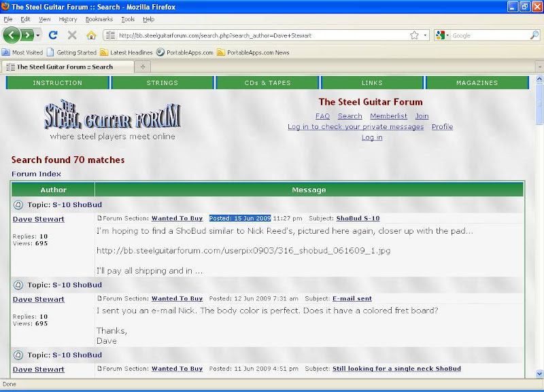Image resolution: width=544 pixels, height=392 pixels.
Task: Go to the Home page icon
Action: pos(91,35)
